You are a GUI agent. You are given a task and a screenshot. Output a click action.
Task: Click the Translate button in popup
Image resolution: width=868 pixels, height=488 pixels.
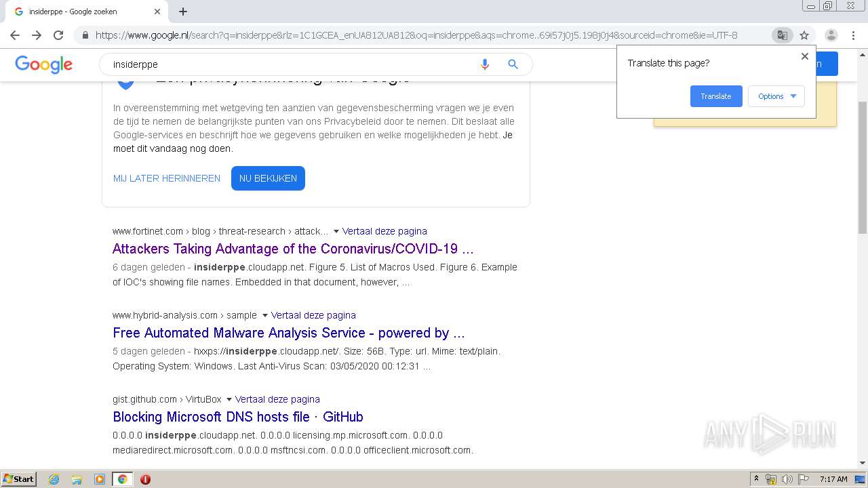tap(716, 96)
